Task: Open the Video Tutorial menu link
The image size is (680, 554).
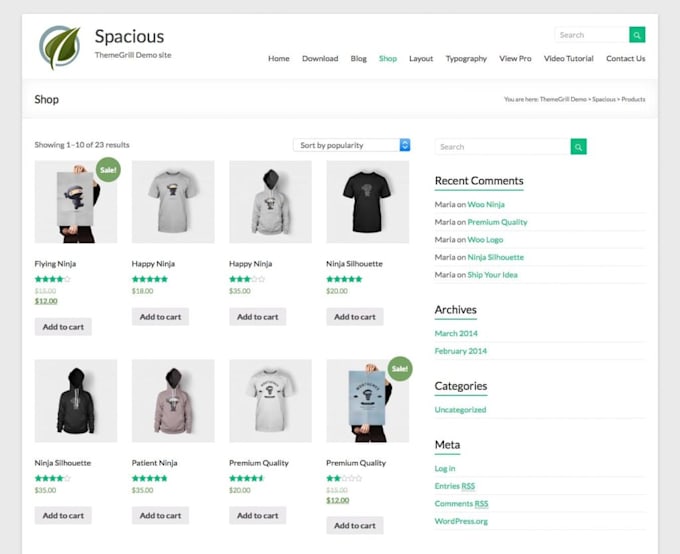Action: click(569, 58)
